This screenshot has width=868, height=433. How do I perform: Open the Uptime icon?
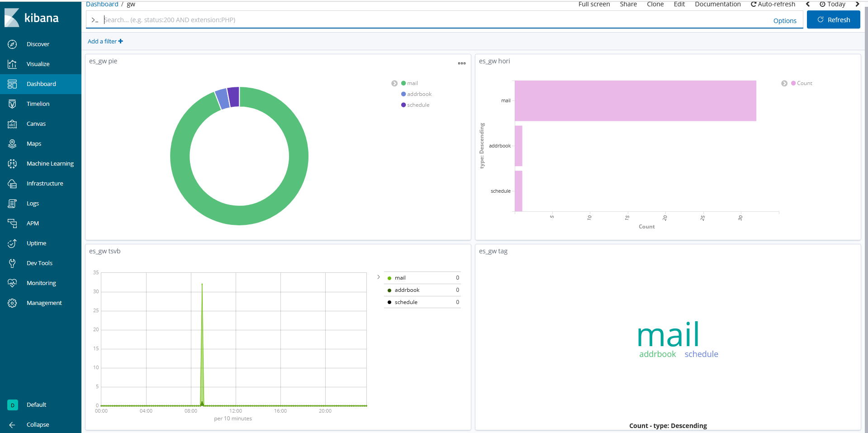pyautogui.click(x=12, y=243)
